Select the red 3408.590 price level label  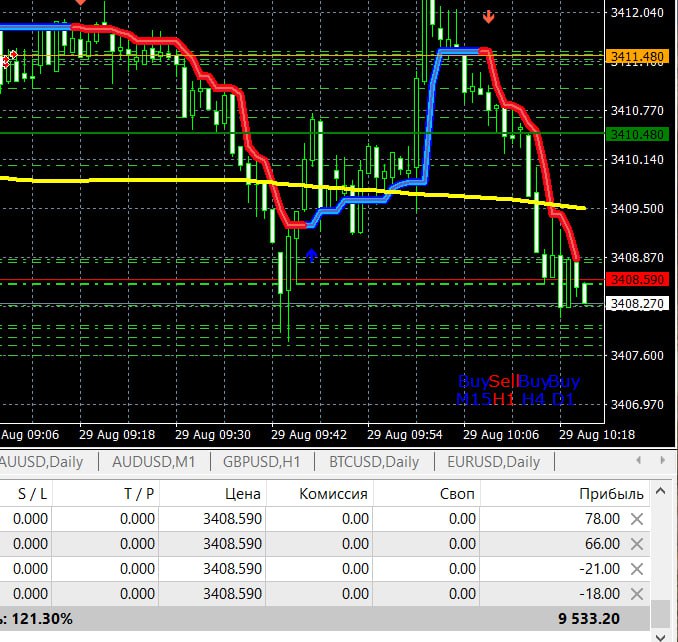coord(637,279)
